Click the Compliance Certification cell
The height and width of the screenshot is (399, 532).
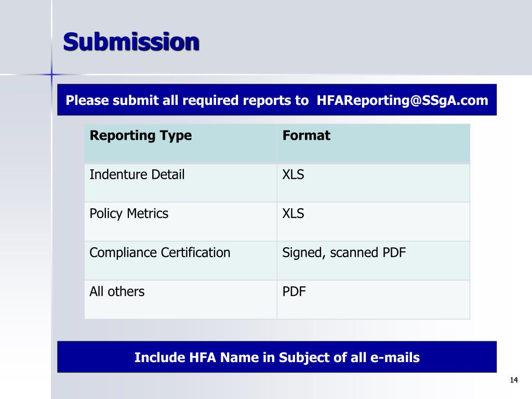[x=180, y=261]
